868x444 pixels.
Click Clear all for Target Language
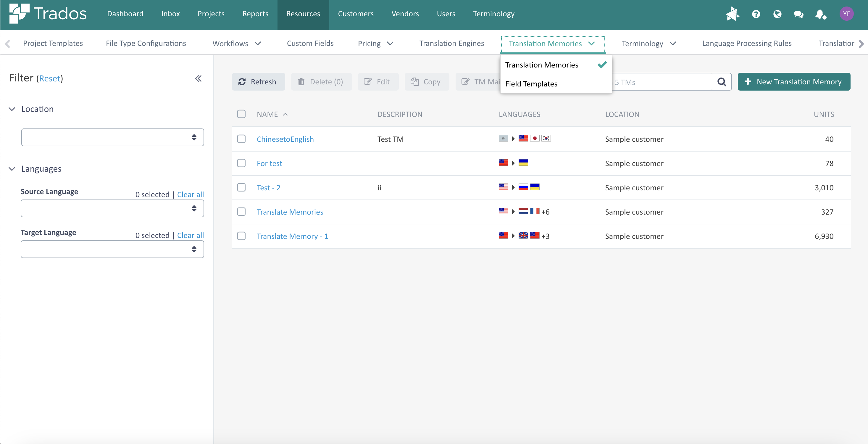[x=191, y=235]
